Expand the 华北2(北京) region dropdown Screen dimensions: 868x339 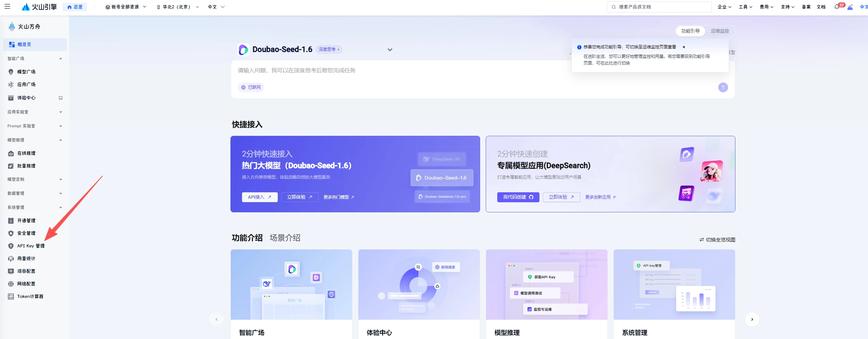pos(177,7)
